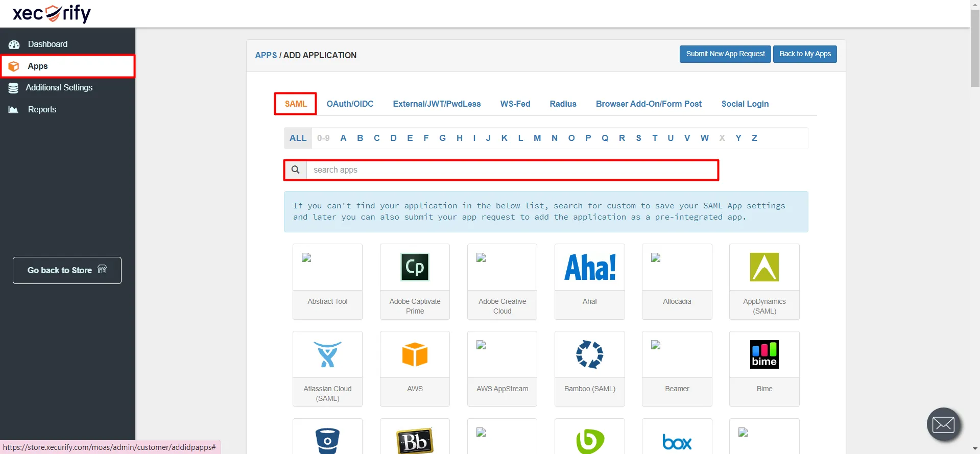Select the Bamboo (SAML) logo
Viewport: 980px width, 454px height.
coord(590,354)
